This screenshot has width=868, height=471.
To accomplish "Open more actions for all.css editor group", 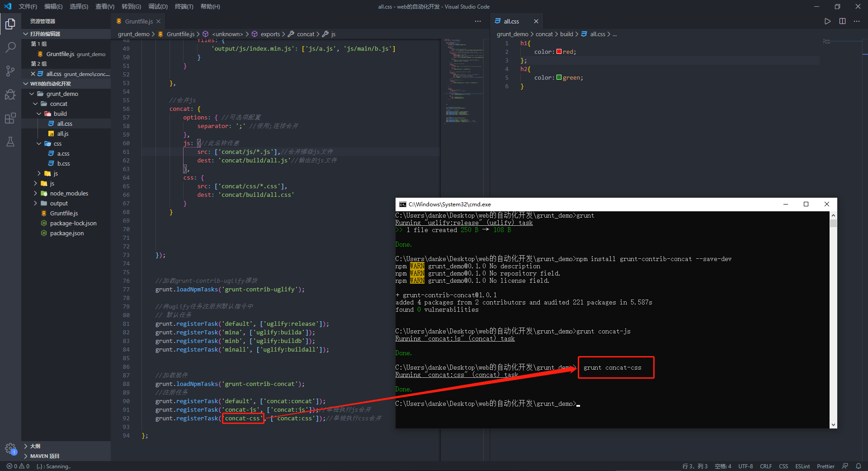I will (x=857, y=21).
